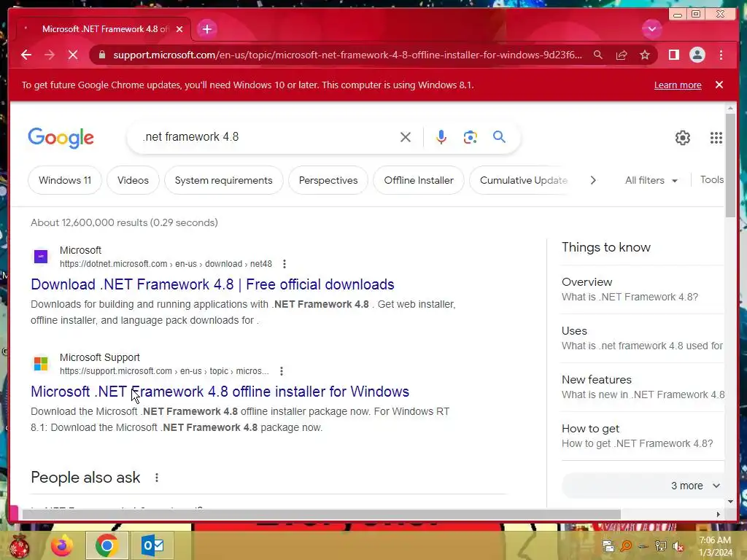Open .NET Framework 4.8 offline installer result

pyautogui.click(x=220, y=392)
